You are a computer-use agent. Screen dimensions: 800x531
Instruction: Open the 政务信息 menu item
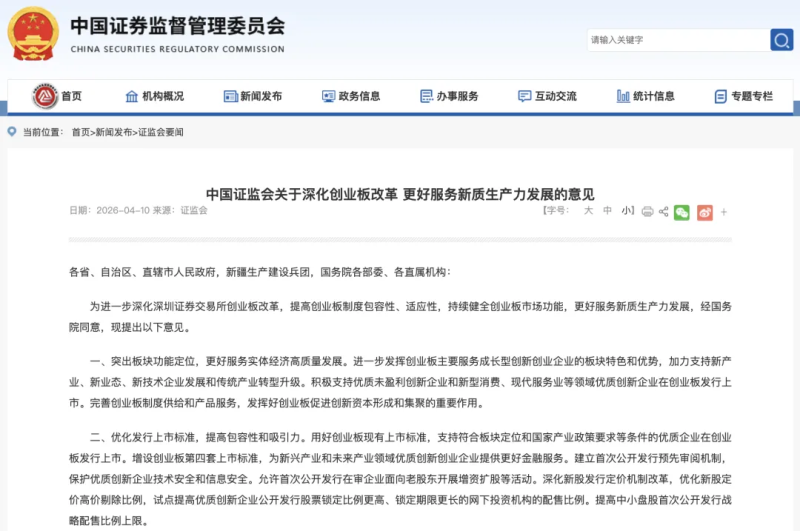click(x=359, y=96)
